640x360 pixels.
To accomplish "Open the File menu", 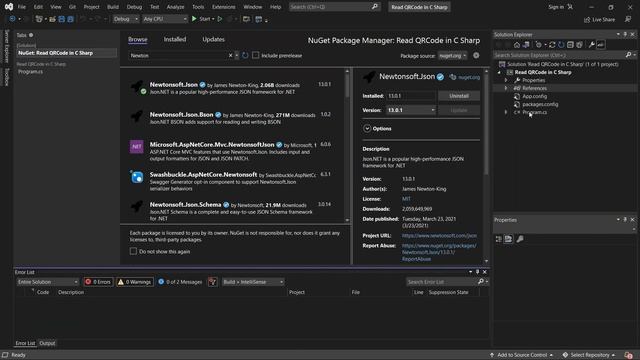I will coord(22,7).
